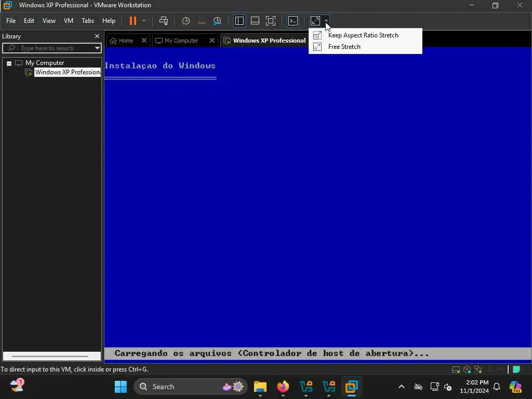
Task: Open the notifications bell icon
Action: tap(497, 387)
